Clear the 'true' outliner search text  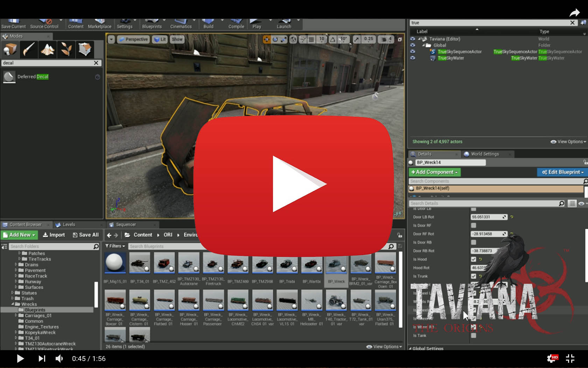[x=572, y=23]
